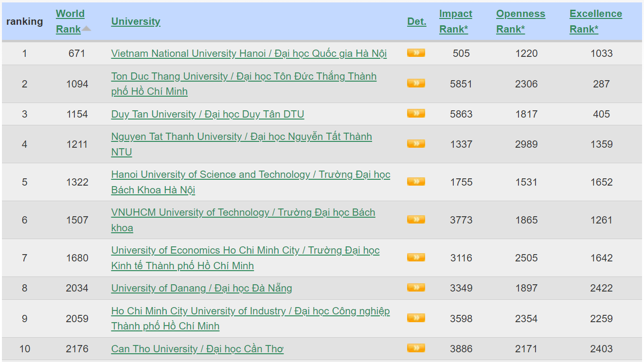Open details icon for Ton Duc Thang University

pos(416,84)
